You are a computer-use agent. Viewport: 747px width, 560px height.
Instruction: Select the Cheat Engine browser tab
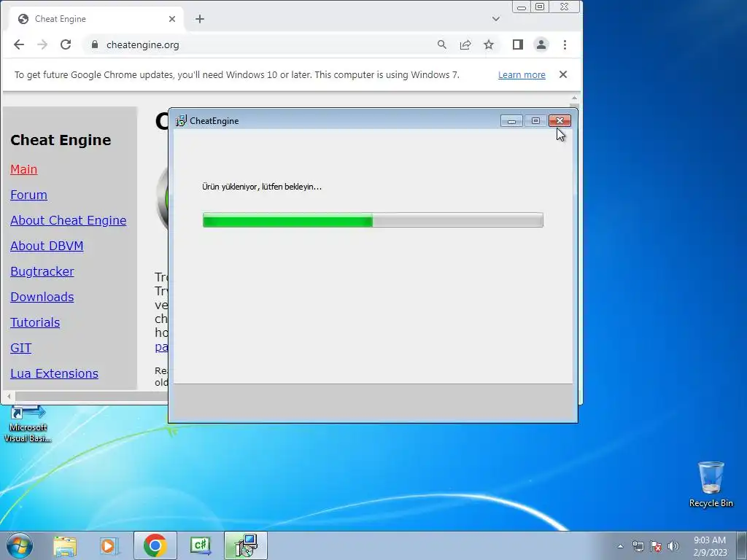point(97,19)
